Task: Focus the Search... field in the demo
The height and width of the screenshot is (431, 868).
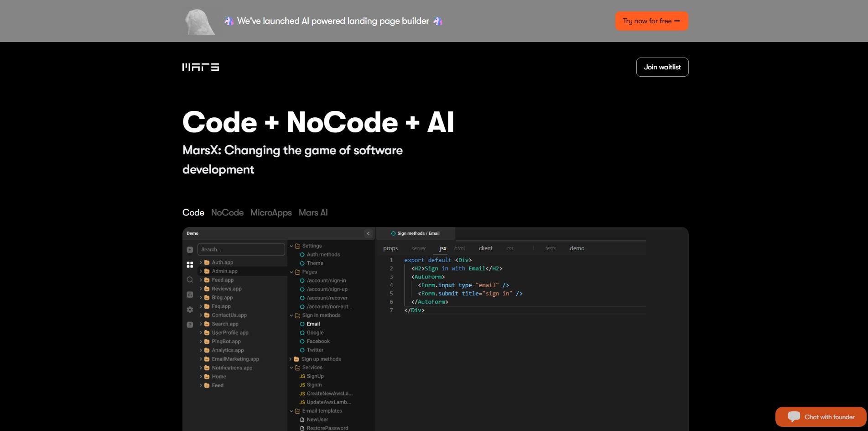Action: [241, 250]
